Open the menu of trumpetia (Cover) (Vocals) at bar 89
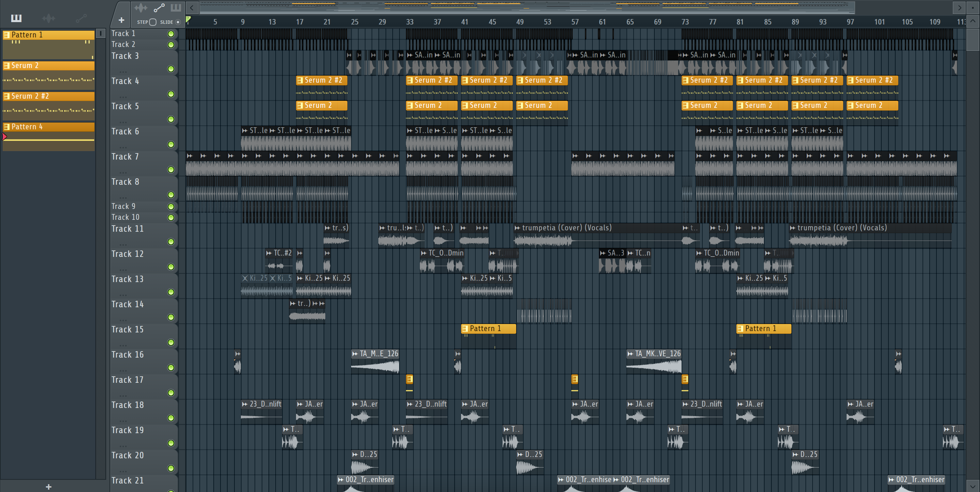 pos(793,228)
